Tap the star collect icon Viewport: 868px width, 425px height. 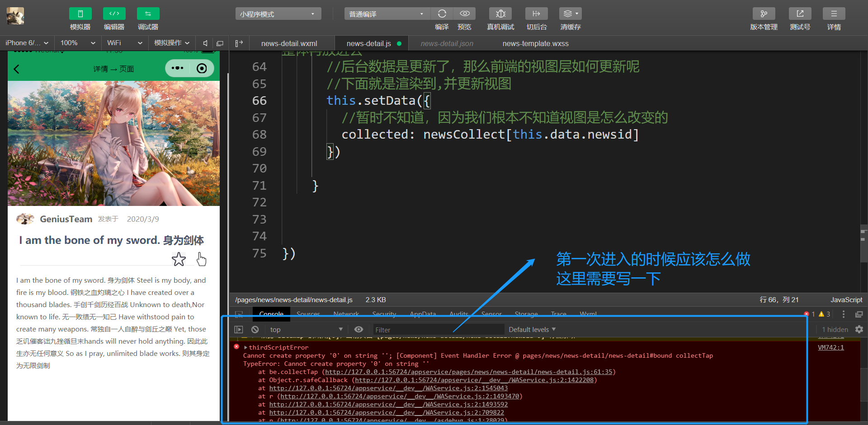(x=179, y=259)
